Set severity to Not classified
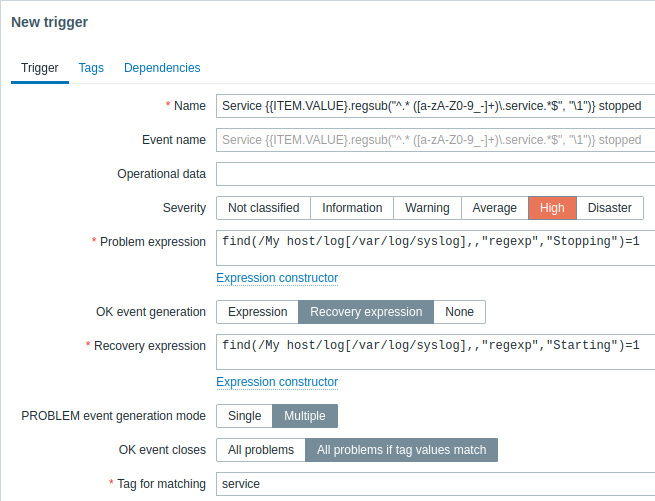This screenshot has width=655, height=501. click(264, 208)
